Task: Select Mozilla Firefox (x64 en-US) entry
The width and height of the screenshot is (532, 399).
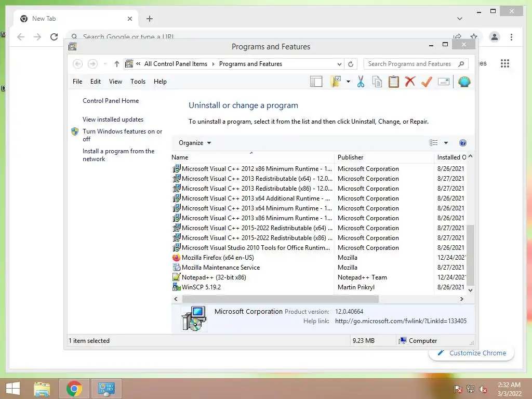Action: click(218, 258)
